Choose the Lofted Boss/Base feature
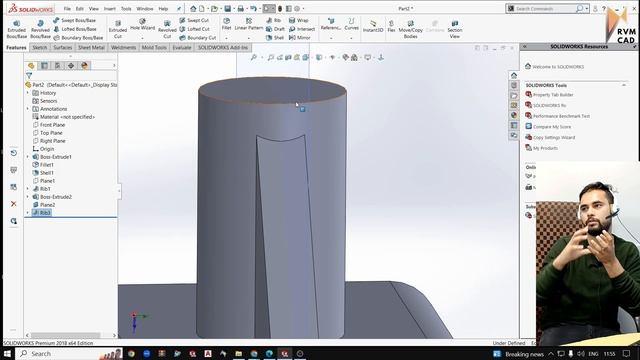 pos(75,29)
